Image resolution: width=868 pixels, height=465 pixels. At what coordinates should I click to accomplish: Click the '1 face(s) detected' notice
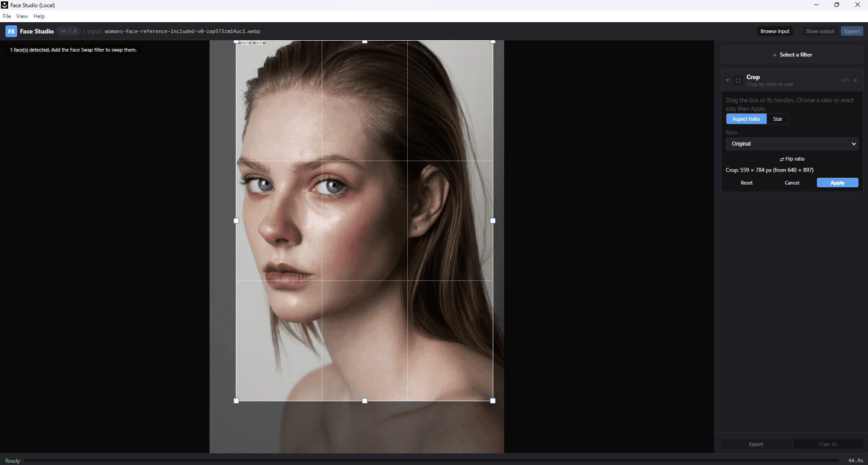pos(73,50)
